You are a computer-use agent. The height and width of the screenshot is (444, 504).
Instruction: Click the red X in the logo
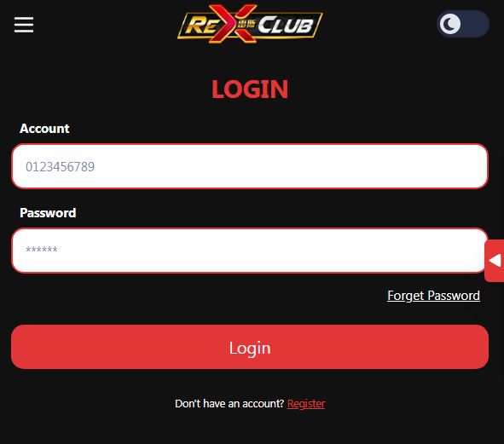237,24
